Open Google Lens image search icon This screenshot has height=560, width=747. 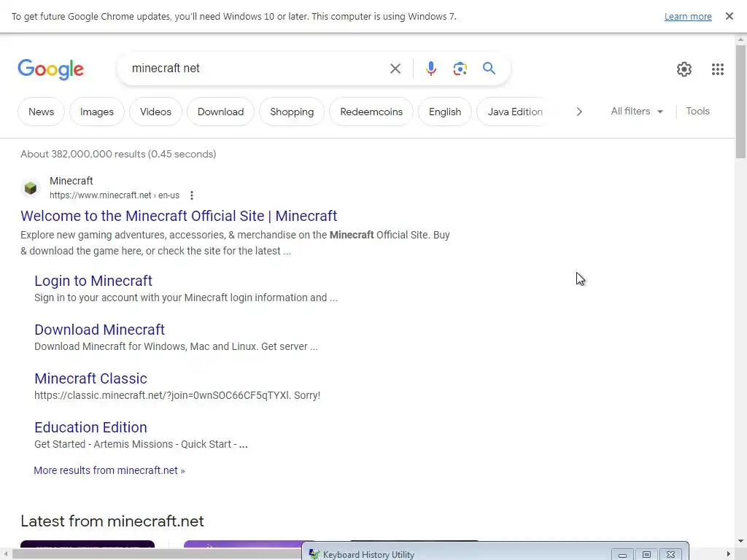click(x=460, y=69)
